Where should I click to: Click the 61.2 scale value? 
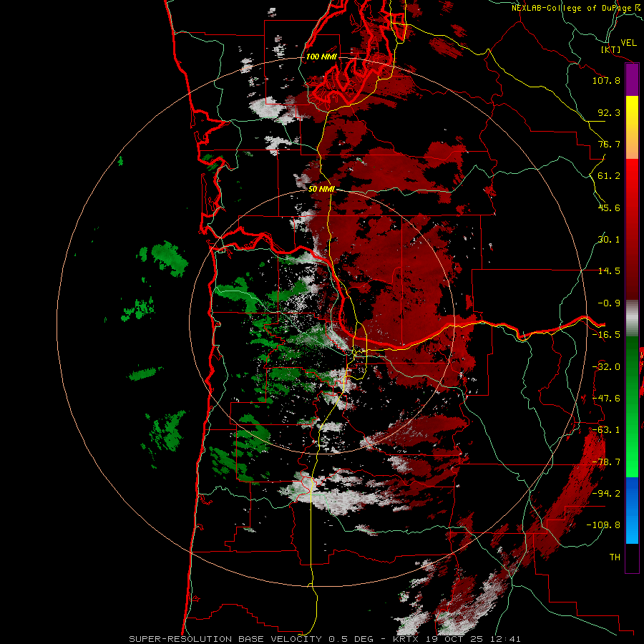click(609, 176)
